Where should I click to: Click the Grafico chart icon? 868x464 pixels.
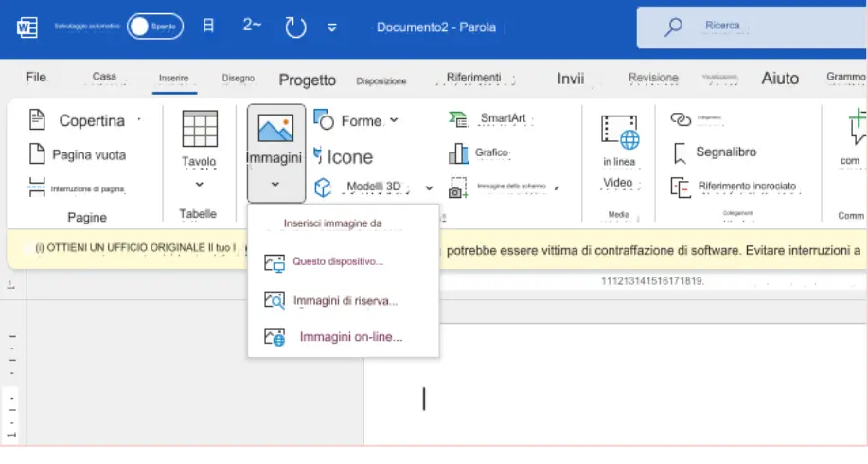(x=458, y=153)
